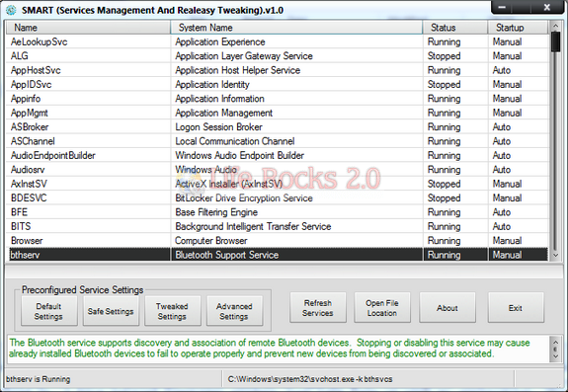Click description box scroll up arrow
The image size is (568, 392).
tap(555, 342)
